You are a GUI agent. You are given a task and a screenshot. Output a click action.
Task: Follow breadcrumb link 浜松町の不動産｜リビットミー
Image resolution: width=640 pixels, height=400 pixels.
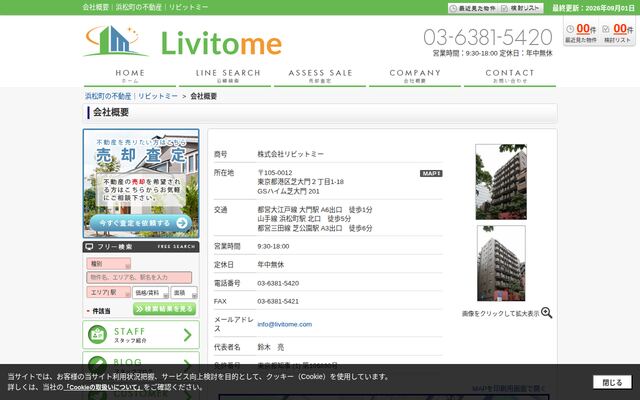pos(131,96)
